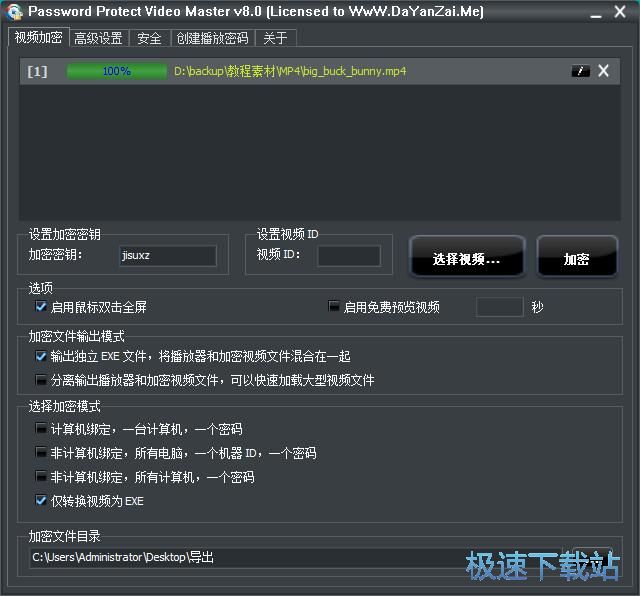Toggle 仅转换视频为 EXE checkbox
This screenshot has height=596, width=640.
click(x=41, y=500)
